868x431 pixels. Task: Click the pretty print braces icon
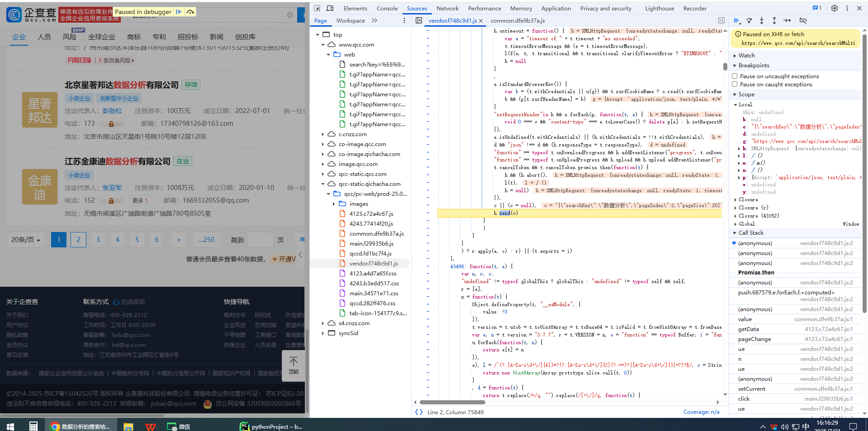point(419,412)
